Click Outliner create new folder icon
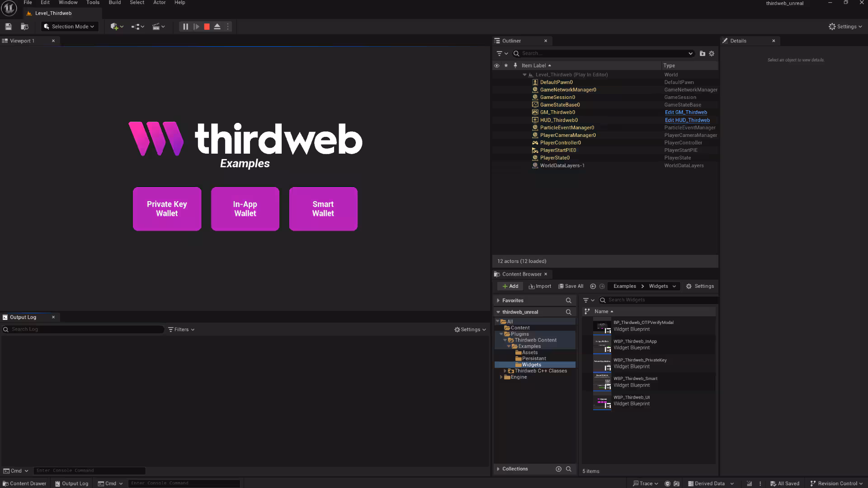 click(702, 53)
